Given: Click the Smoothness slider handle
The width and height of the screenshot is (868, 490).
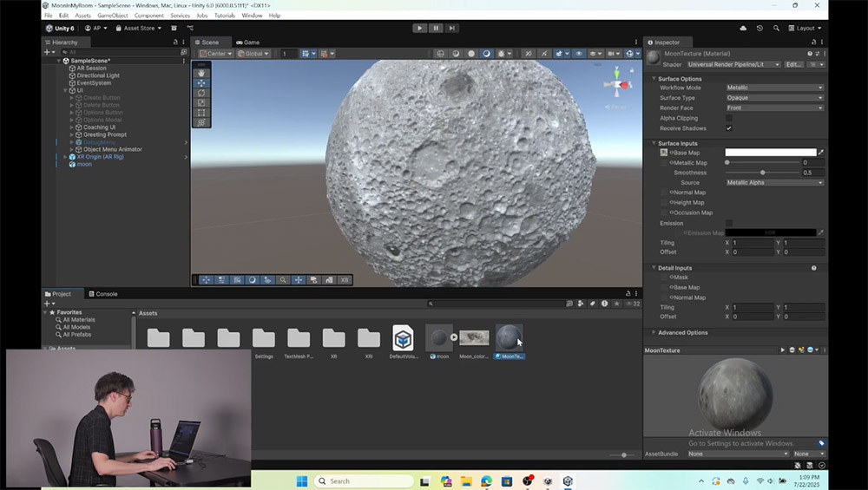Looking at the screenshot, I should [x=763, y=173].
